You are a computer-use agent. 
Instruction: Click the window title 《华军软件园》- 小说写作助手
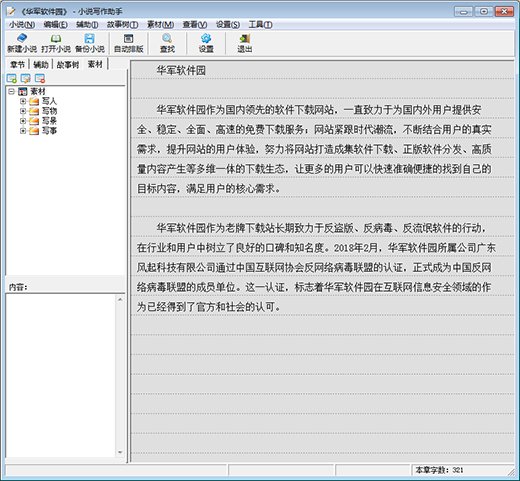(71, 11)
